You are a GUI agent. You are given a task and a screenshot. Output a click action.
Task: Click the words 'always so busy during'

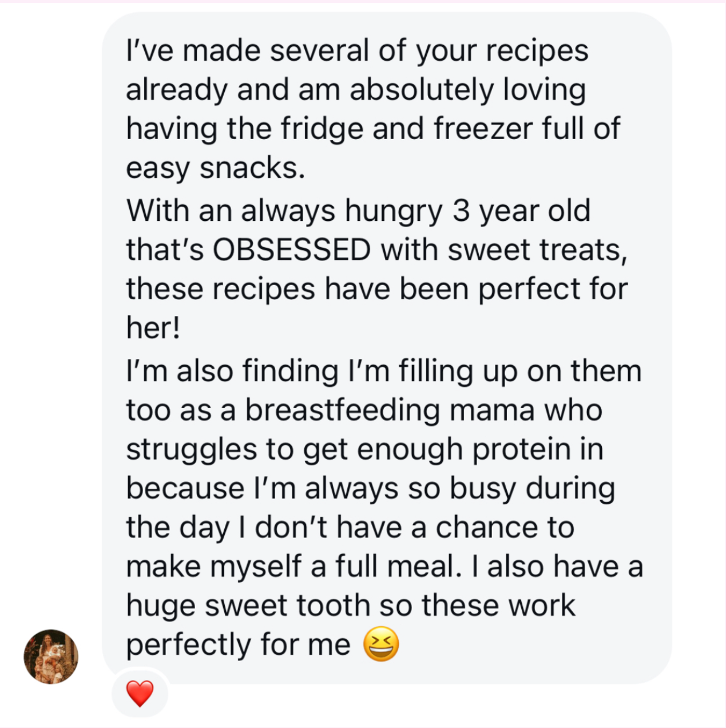pos(459,488)
